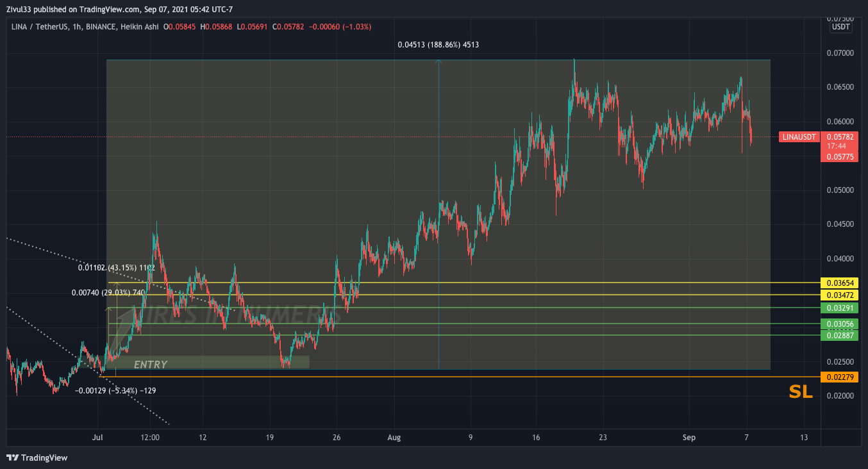Click the Zivul33 published header text
868x469 pixels.
[x=119, y=9]
